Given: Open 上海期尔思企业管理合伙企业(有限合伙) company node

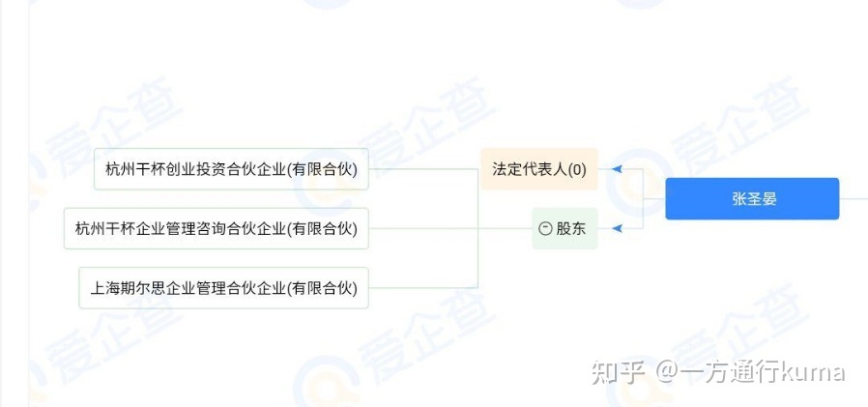Looking at the screenshot, I should (x=223, y=288).
